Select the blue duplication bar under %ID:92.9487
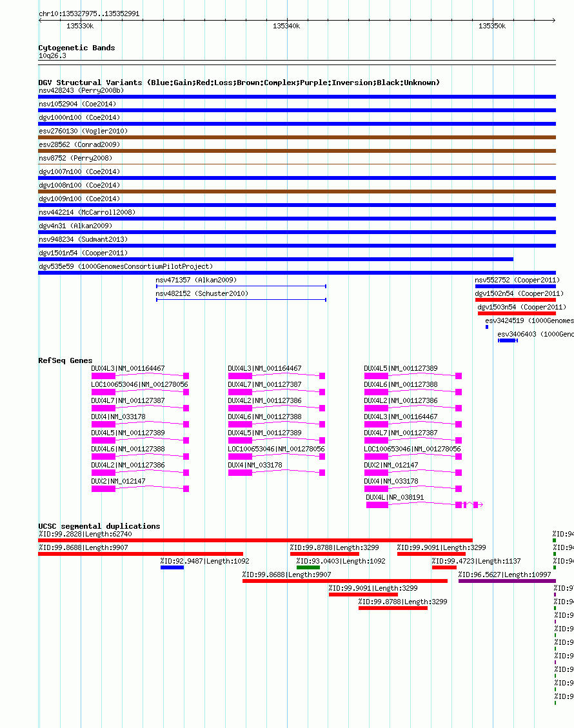 point(172,567)
